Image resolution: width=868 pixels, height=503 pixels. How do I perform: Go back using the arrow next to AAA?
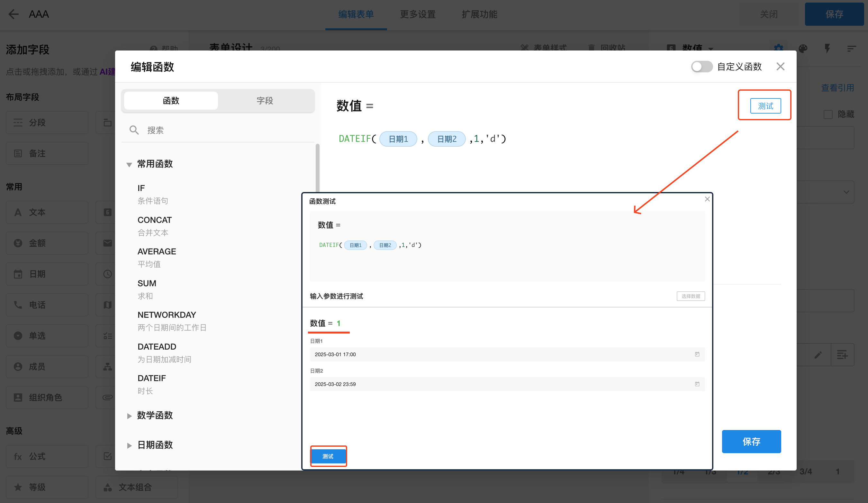point(14,14)
